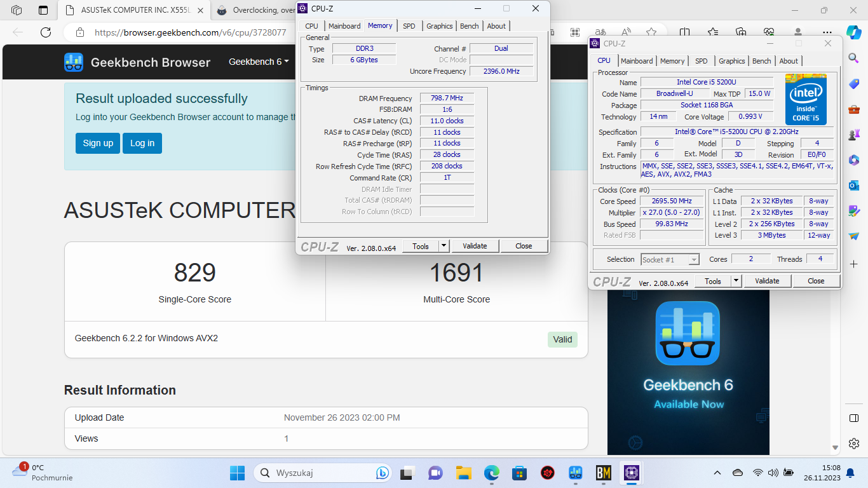Toggle Edge split screen icon
This screenshot has height=488, width=868.
pyautogui.click(x=684, y=32)
